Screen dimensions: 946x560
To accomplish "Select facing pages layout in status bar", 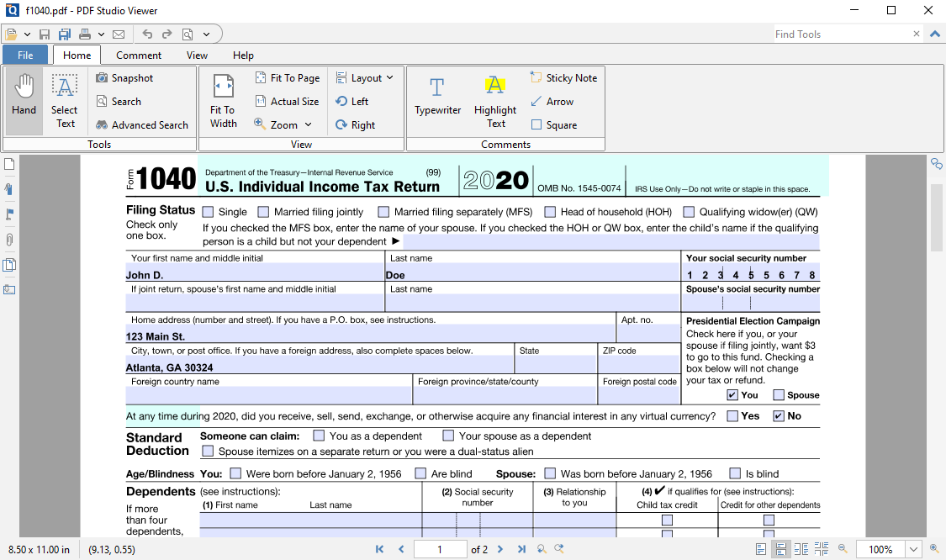I will 801,549.
